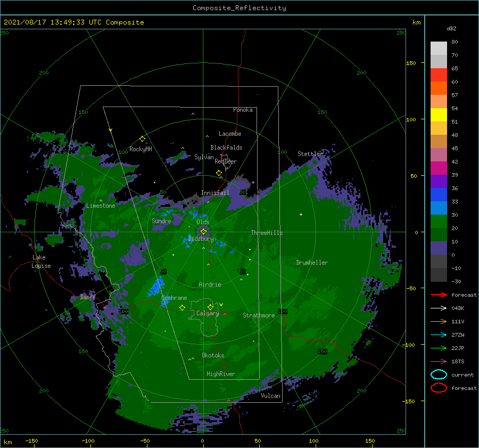The width and height of the screenshot is (479, 448).
Task: Click the Vulcan town label
Action: click(270, 396)
